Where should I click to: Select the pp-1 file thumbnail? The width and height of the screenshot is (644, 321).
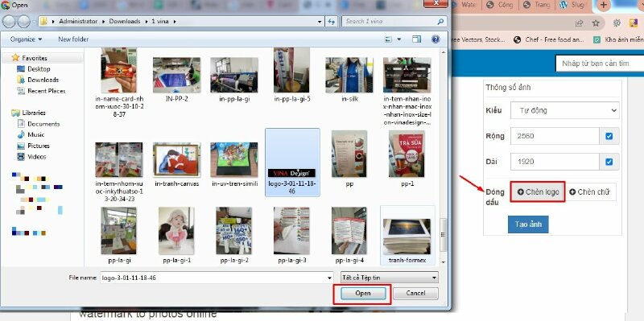(407, 154)
